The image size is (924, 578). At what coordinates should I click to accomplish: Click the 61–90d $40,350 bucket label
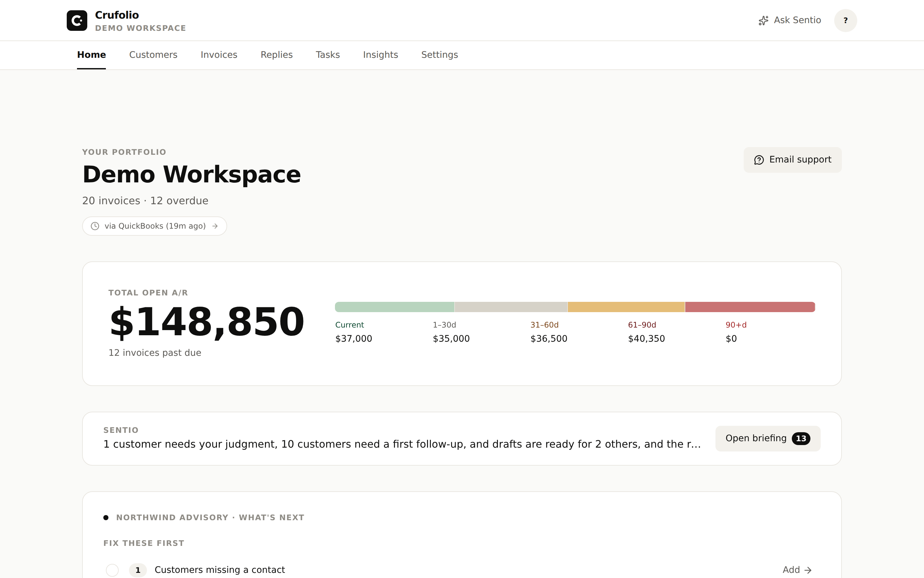(646, 332)
